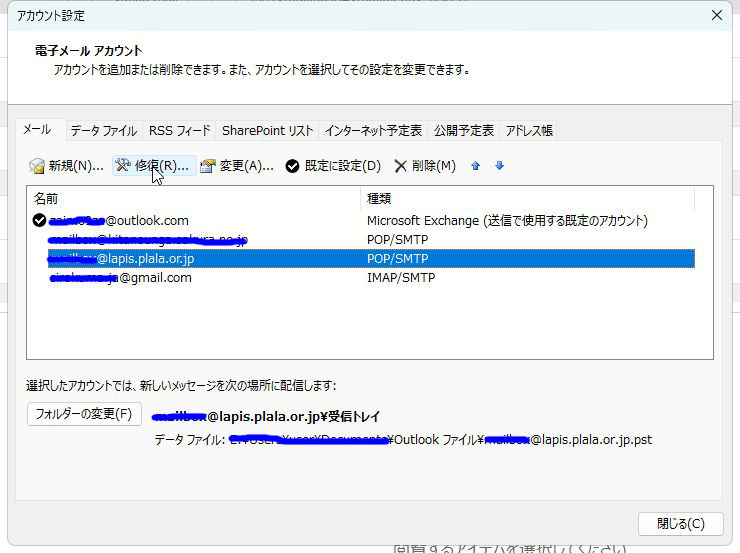This screenshot has width=740, height=553.
Task: Move account up with up arrow
Action: point(476,166)
